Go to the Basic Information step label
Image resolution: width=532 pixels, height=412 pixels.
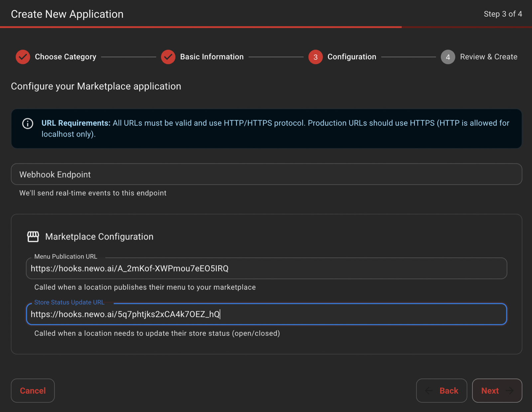[212, 57]
